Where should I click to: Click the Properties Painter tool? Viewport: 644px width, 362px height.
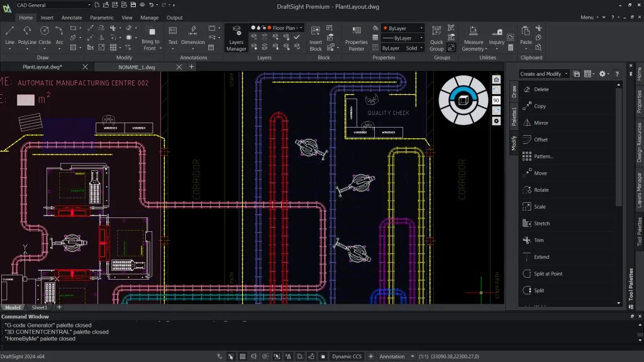coord(356,37)
